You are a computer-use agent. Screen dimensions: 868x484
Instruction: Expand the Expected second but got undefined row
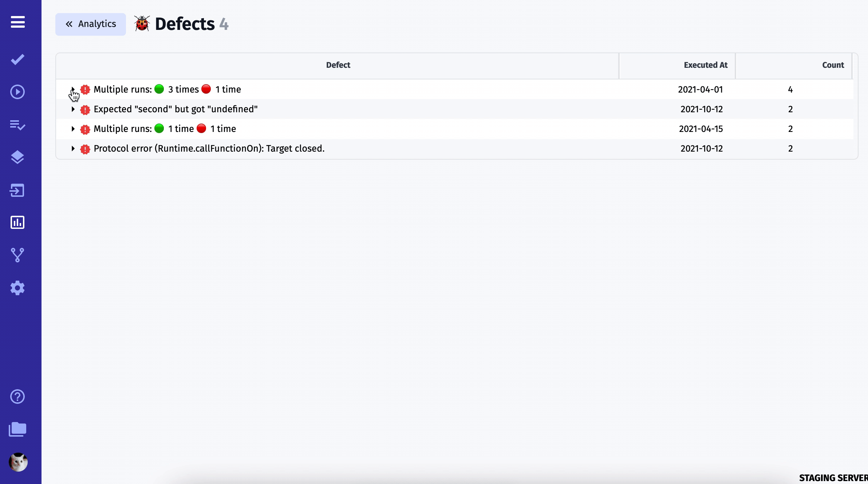pyautogui.click(x=72, y=109)
